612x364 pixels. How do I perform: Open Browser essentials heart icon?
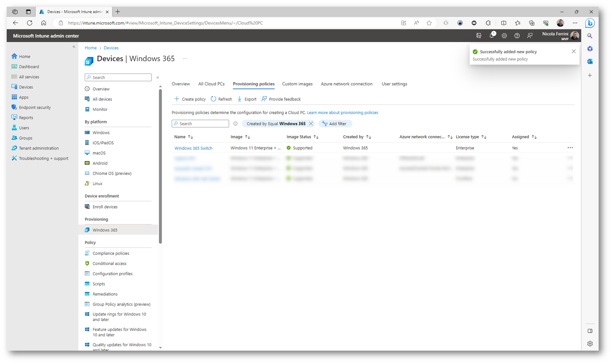coord(546,23)
